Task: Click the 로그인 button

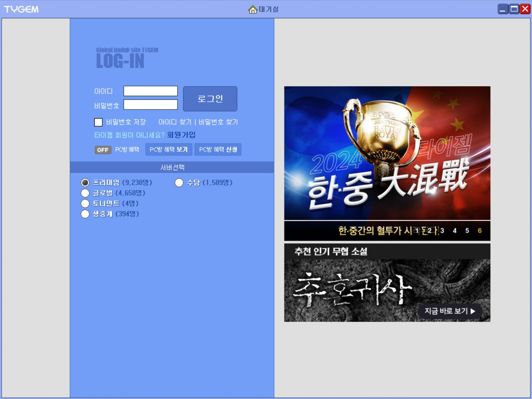Action: 210,99
